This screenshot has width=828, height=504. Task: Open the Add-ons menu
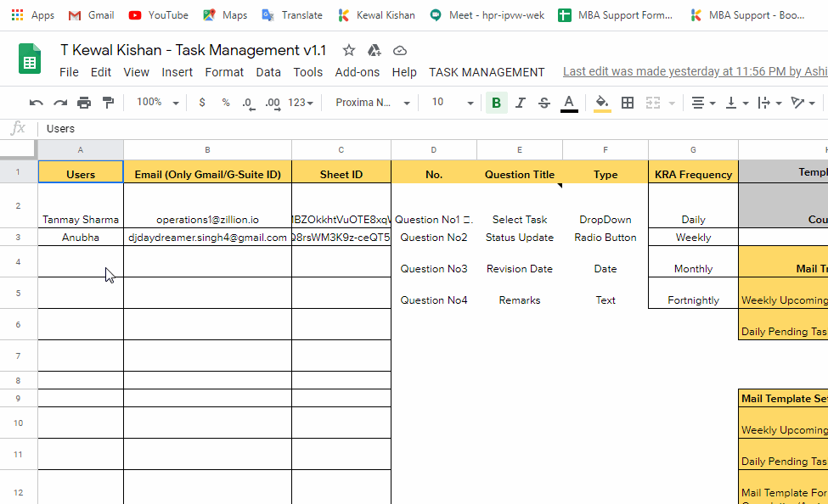coord(357,72)
